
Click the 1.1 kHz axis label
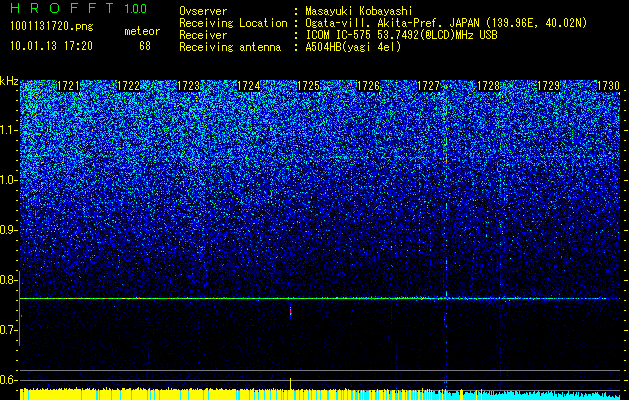pos(9,130)
